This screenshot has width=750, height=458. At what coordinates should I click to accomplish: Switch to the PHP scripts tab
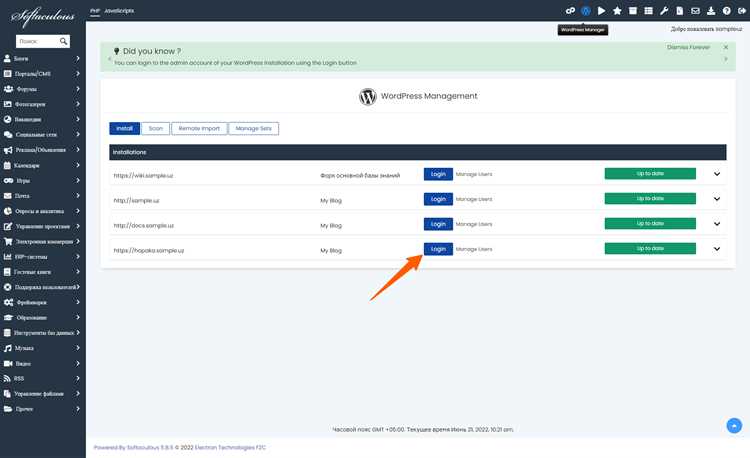[x=95, y=11]
